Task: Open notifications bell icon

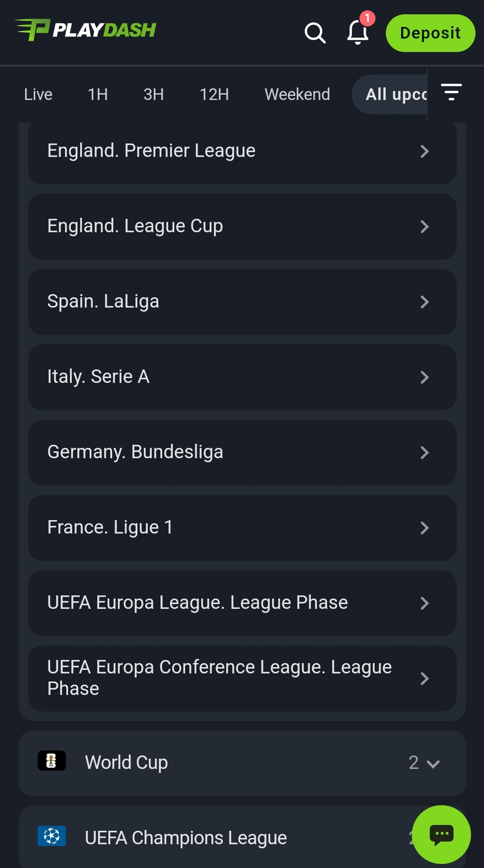Action: click(x=358, y=33)
